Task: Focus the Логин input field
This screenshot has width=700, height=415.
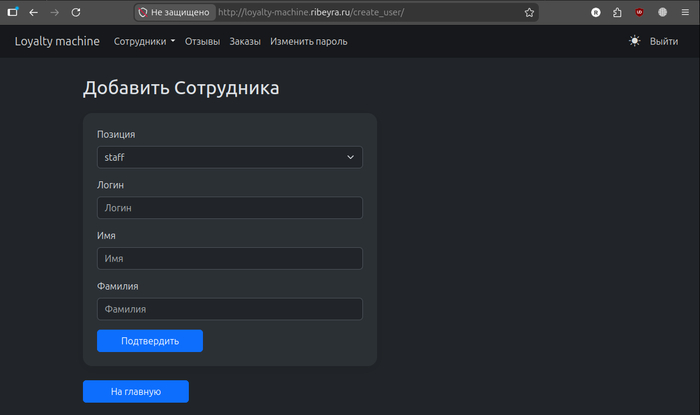Action: point(229,208)
